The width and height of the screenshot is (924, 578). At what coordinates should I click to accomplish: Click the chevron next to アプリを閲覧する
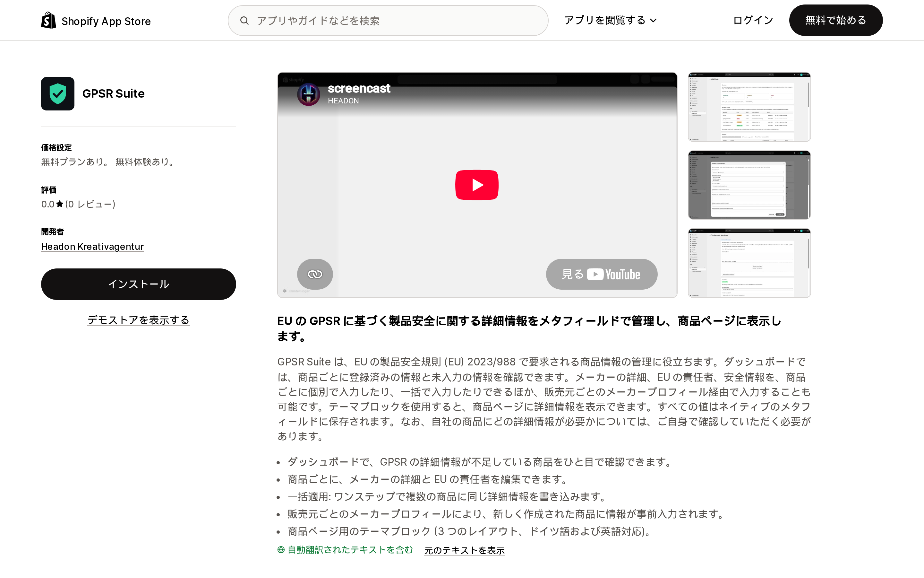click(653, 21)
